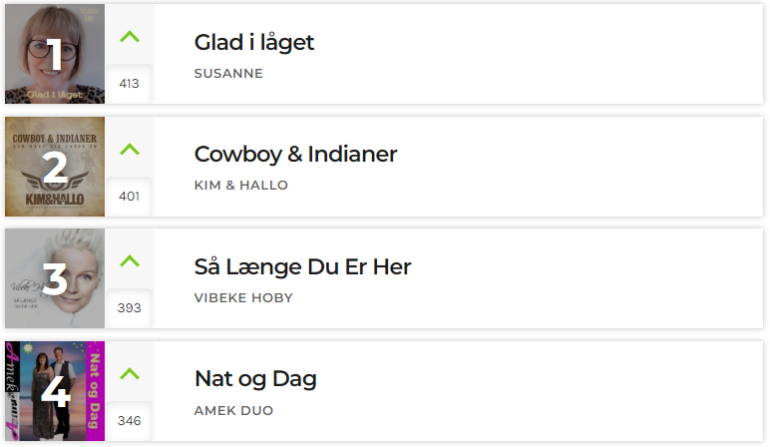Open the song title Glad i låget
This screenshot has height=447, width=770.
254,42
